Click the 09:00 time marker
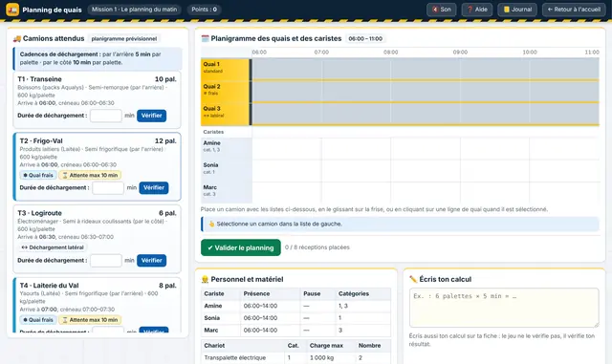The width and height of the screenshot is (612, 364). (x=460, y=52)
